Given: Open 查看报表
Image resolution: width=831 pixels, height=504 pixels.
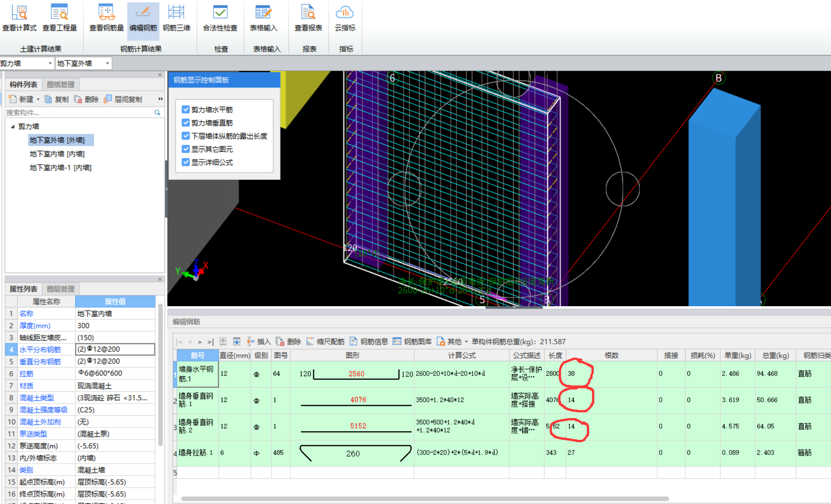Looking at the screenshot, I should point(308,18).
